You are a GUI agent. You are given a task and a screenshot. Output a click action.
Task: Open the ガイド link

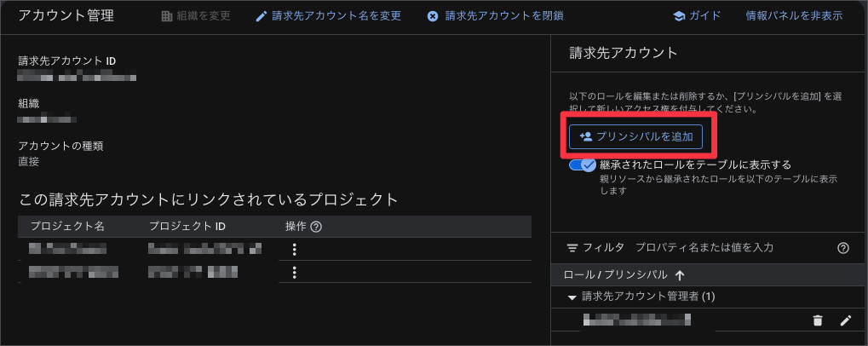[x=697, y=15]
